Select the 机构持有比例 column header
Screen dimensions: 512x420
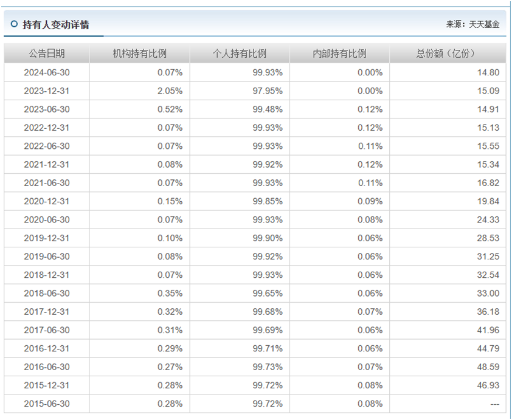point(140,53)
